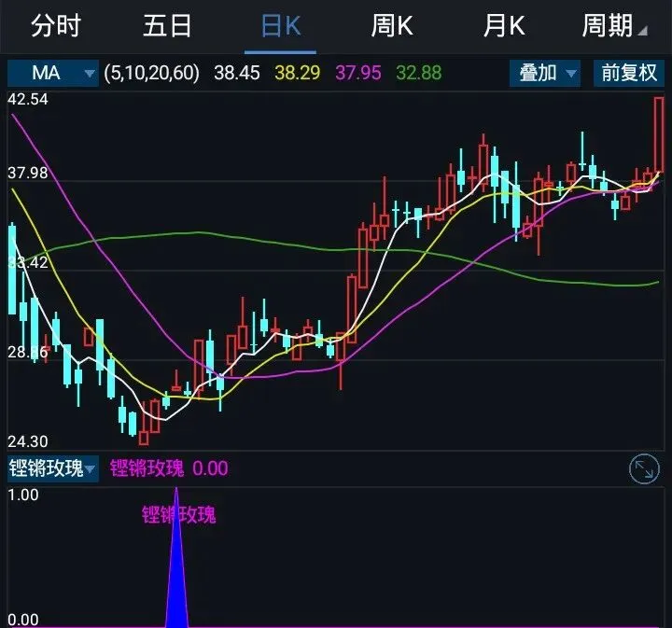
Task: Click the green MA60 value 32.88
Action: click(419, 73)
